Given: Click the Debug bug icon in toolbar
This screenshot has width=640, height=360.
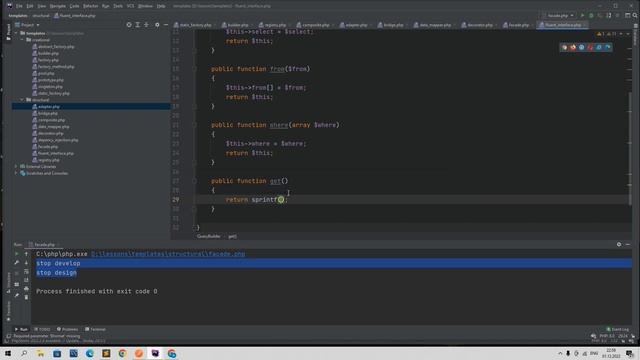Looking at the screenshot, I should (591, 16).
